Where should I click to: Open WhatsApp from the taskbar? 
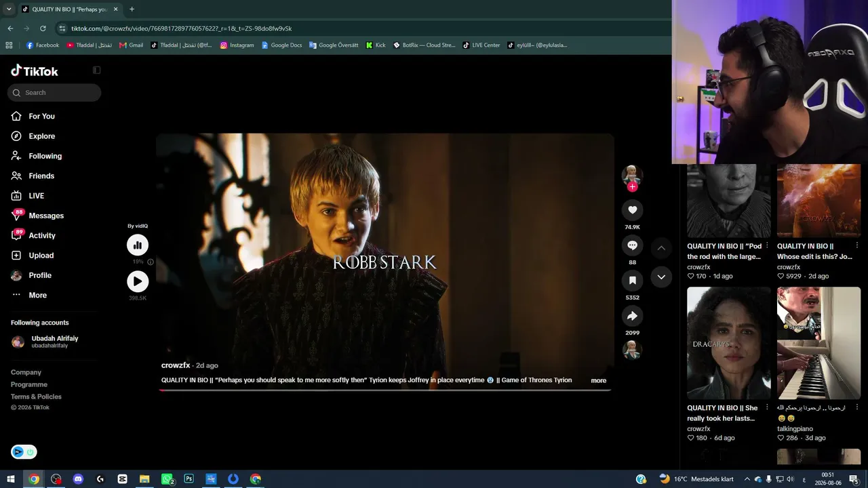[167, 479]
